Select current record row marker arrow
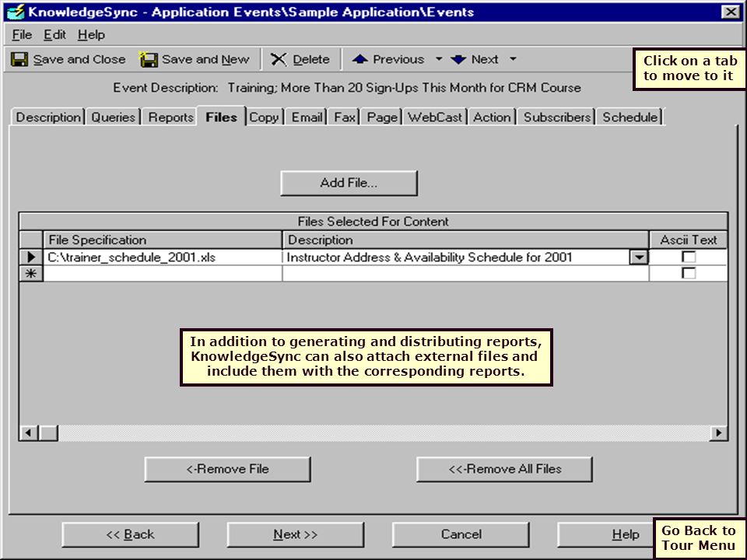Image resolution: width=747 pixels, height=560 pixels. click(31, 257)
